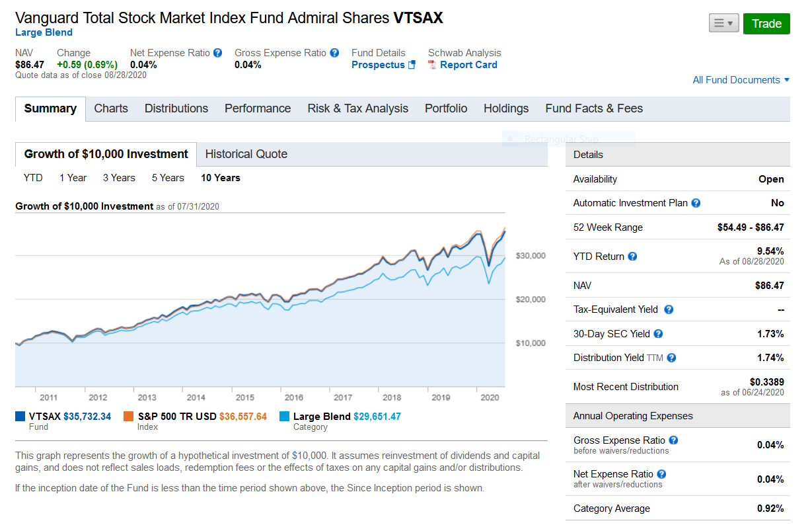The image size is (812, 529).
Task: Click the Report Card PDF icon
Action: (432, 65)
